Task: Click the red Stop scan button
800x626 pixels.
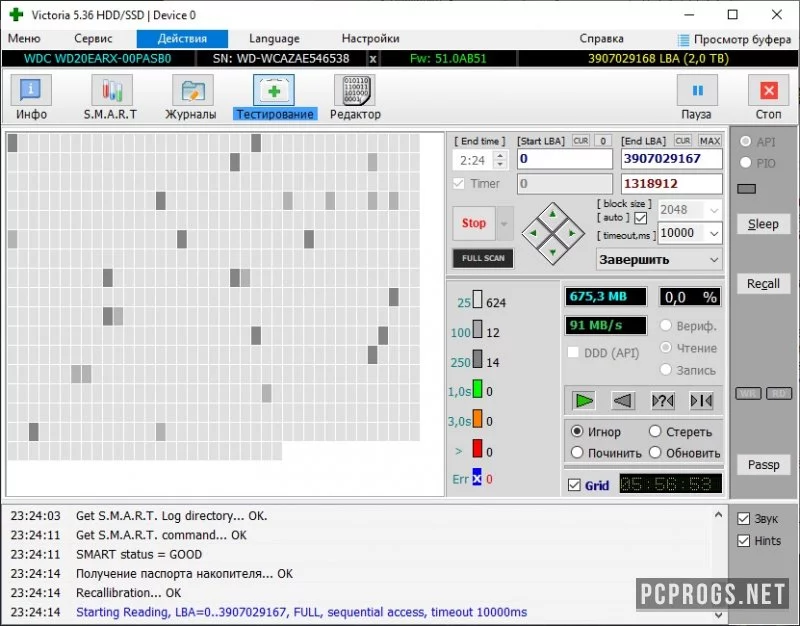Action: click(474, 223)
